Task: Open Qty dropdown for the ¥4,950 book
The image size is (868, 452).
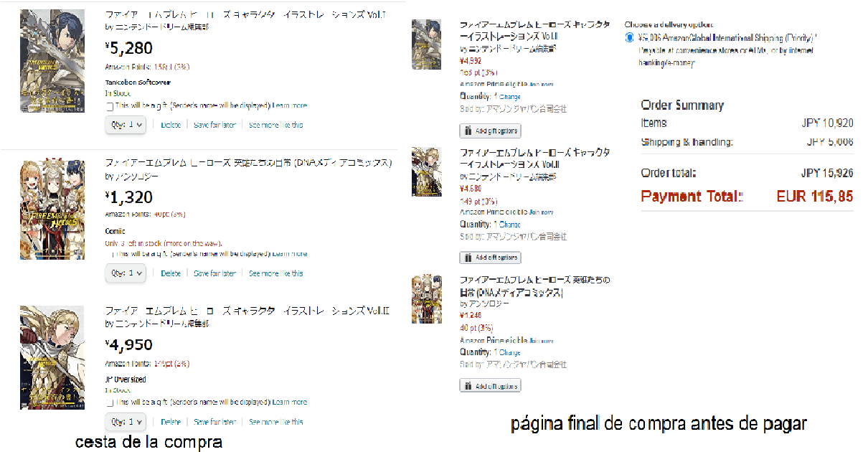Action: coord(126,422)
